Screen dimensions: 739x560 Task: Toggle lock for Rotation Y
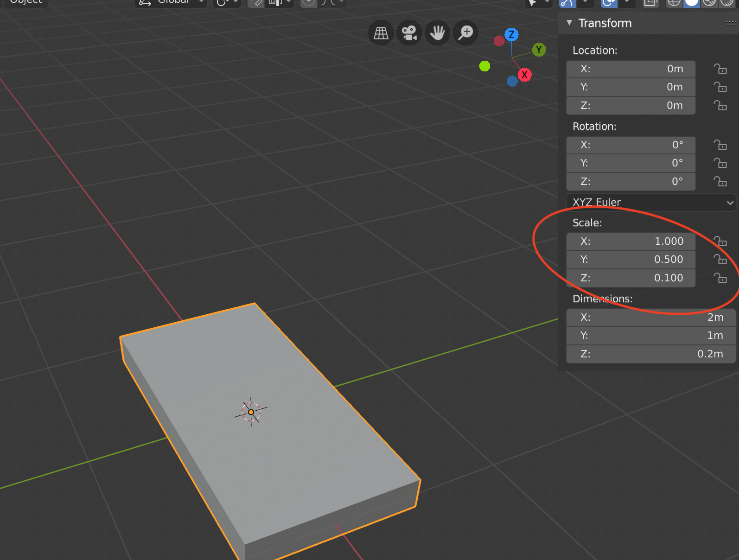point(720,163)
